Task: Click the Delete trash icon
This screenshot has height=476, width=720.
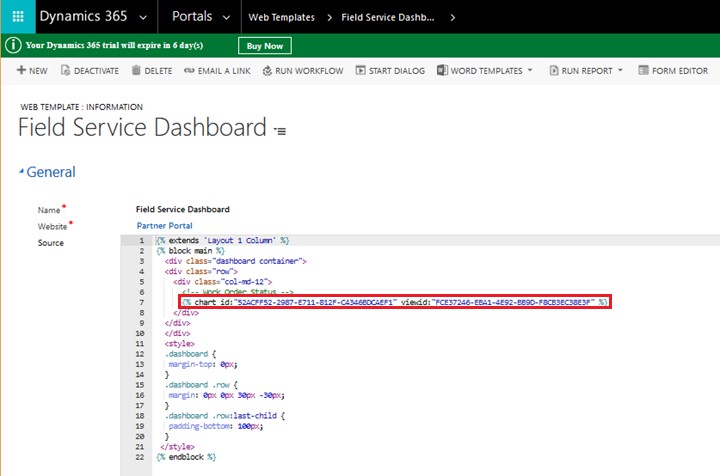Action: tap(136, 70)
